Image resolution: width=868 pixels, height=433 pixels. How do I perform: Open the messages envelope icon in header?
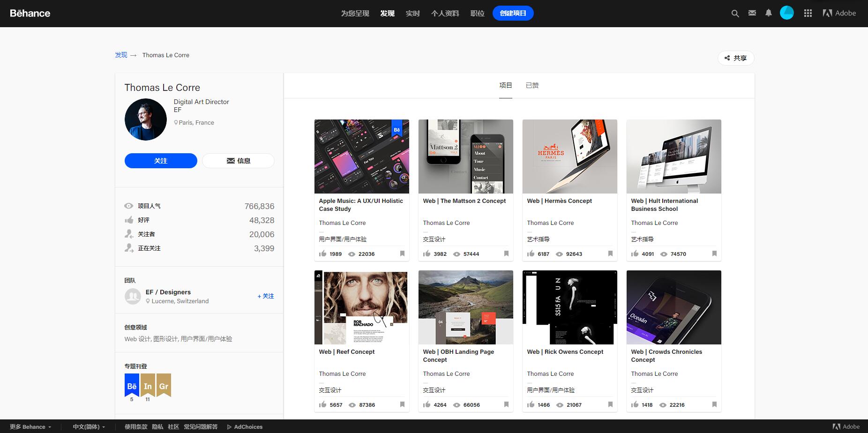coord(752,13)
